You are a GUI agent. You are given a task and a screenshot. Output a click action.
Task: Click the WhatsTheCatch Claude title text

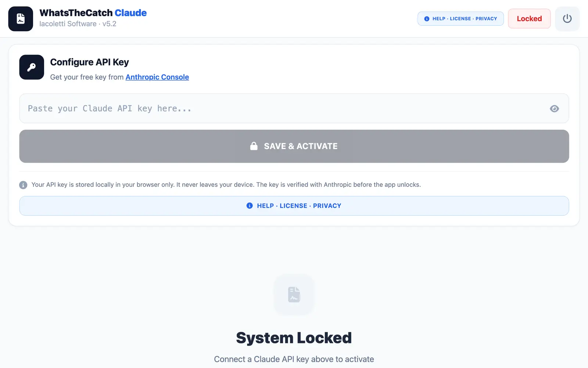tap(93, 13)
